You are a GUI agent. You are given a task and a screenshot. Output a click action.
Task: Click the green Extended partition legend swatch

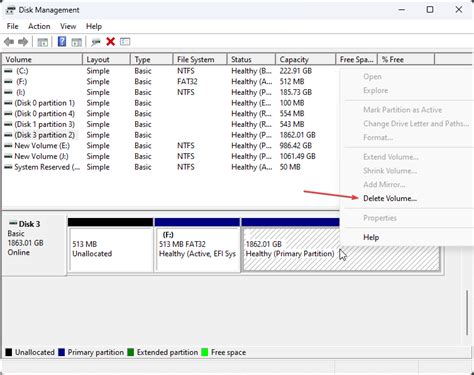[x=131, y=352]
